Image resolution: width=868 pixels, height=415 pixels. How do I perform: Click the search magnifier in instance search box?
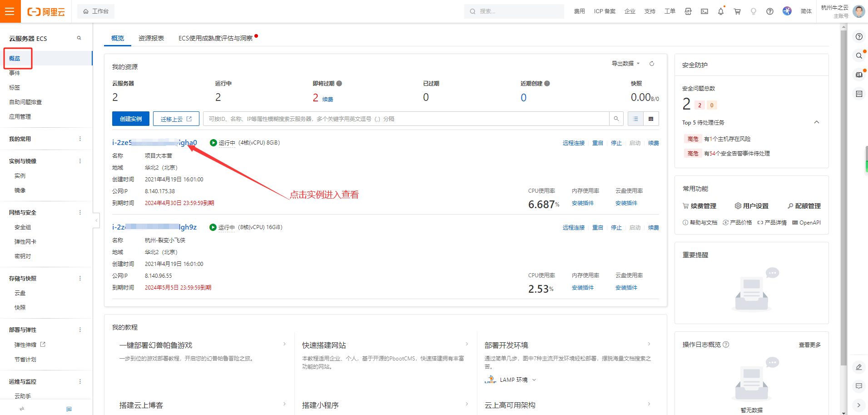click(616, 119)
